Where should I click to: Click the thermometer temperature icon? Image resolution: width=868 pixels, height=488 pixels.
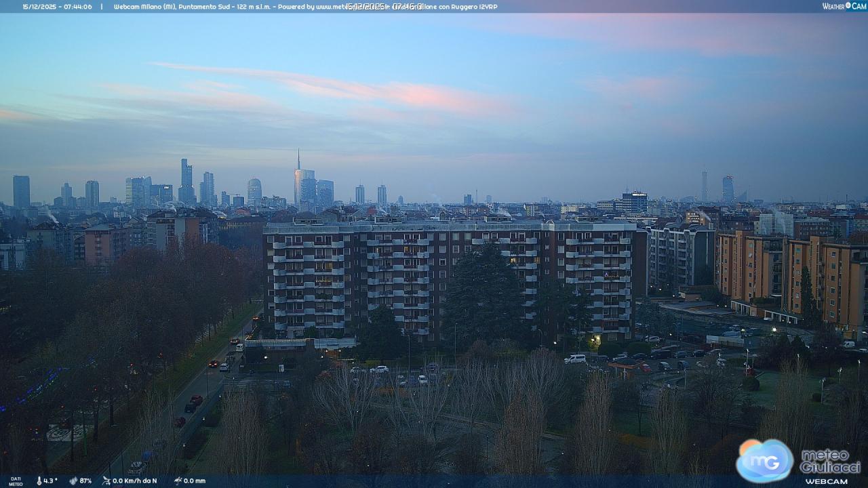point(39,481)
